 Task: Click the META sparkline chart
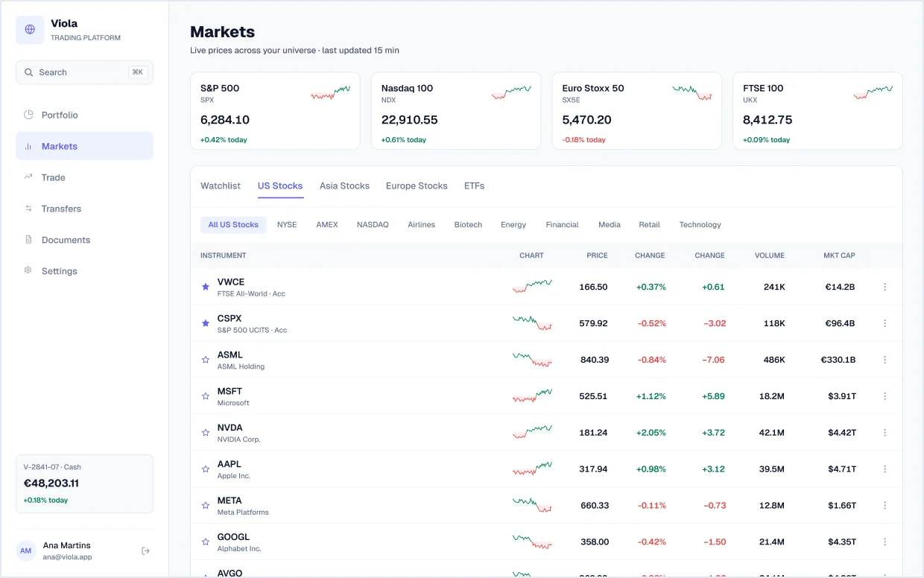tap(532, 505)
